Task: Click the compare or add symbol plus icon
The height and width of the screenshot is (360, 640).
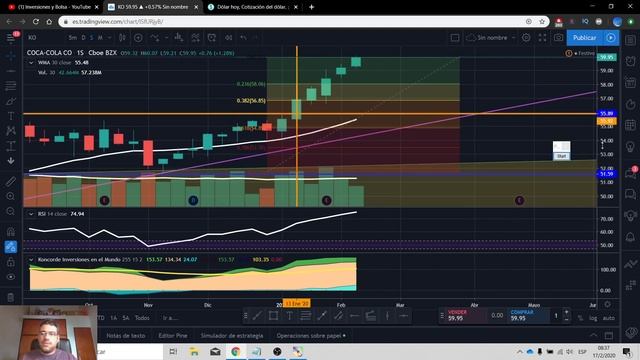Action: 138,38
